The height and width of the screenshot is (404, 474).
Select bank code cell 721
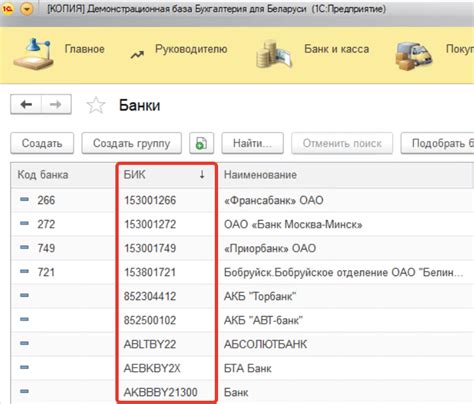click(46, 272)
